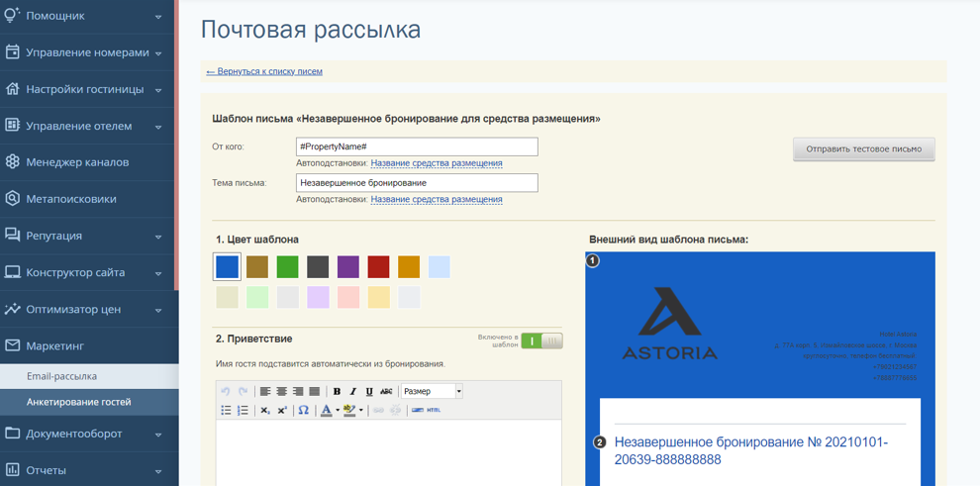Insert a numbered list
980x486 pixels.
[243, 411]
